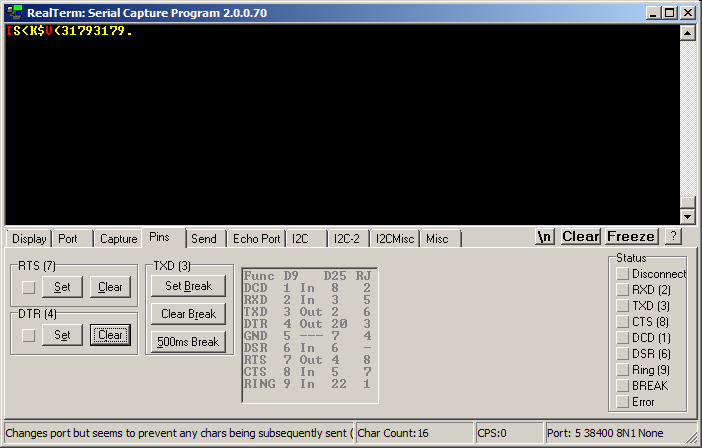702x448 pixels.
Task: Go to the I2C-2 tab
Action: tap(346, 239)
